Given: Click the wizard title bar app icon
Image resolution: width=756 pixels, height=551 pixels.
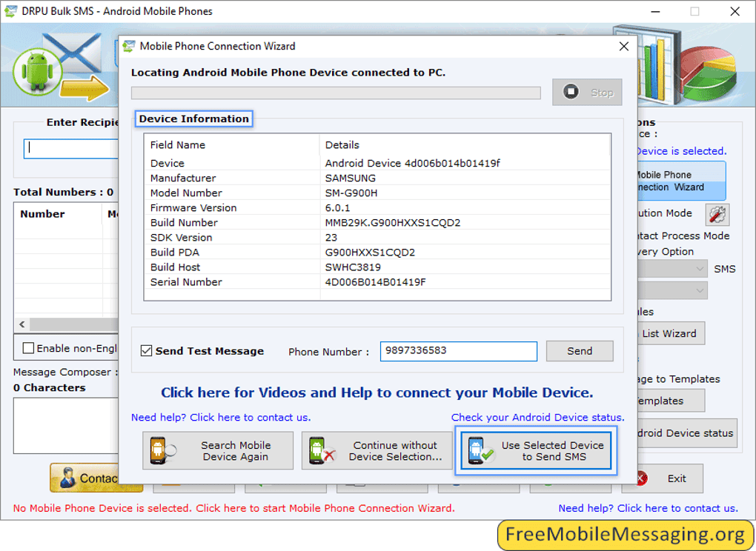Looking at the screenshot, I should coord(129,46).
